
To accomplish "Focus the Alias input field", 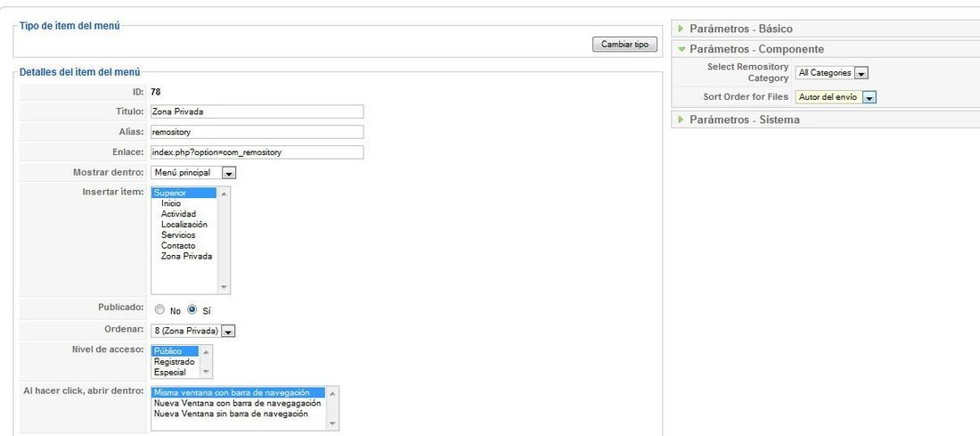I will (257, 132).
